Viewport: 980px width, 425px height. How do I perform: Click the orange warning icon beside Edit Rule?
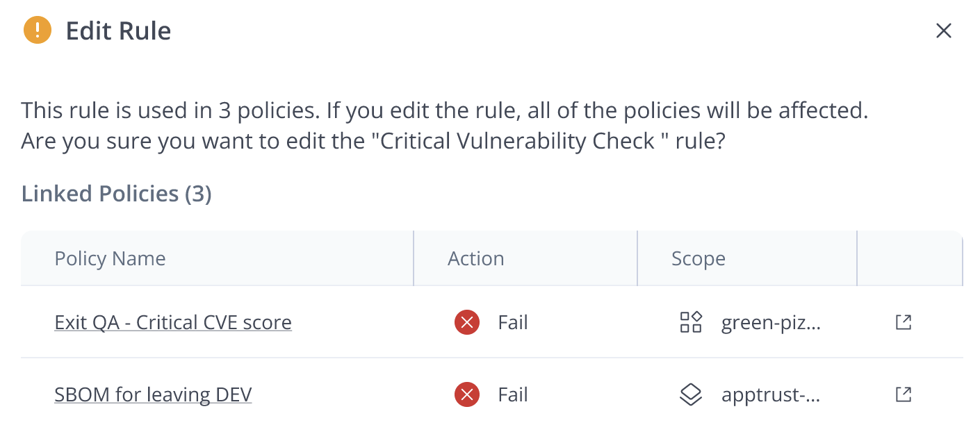38,31
